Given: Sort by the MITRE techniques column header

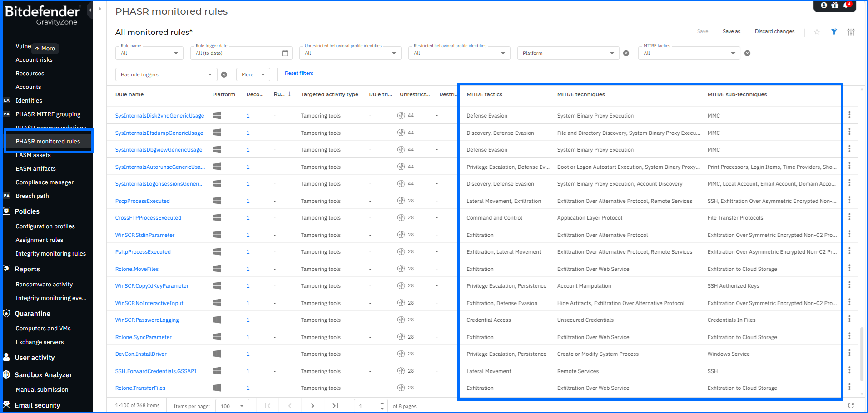Looking at the screenshot, I should pos(581,94).
